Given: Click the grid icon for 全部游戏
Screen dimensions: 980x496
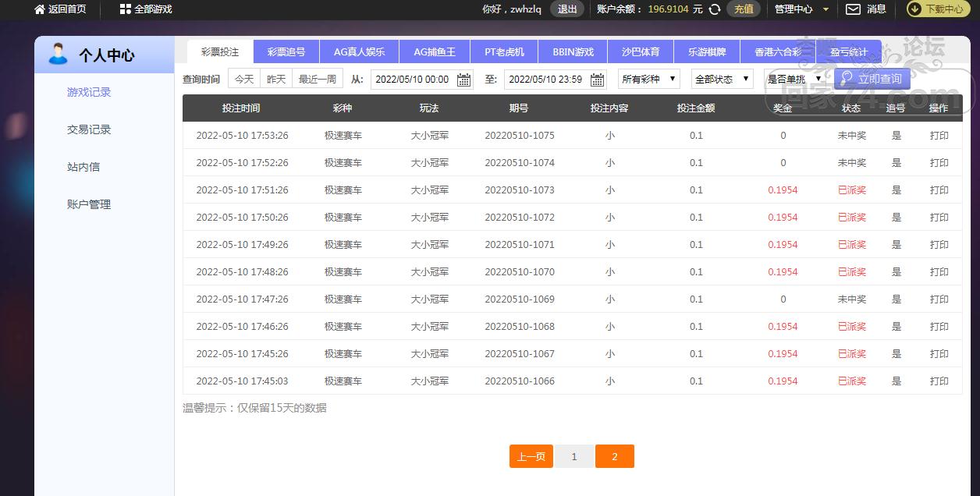Looking at the screenshot, I should 125,9.
